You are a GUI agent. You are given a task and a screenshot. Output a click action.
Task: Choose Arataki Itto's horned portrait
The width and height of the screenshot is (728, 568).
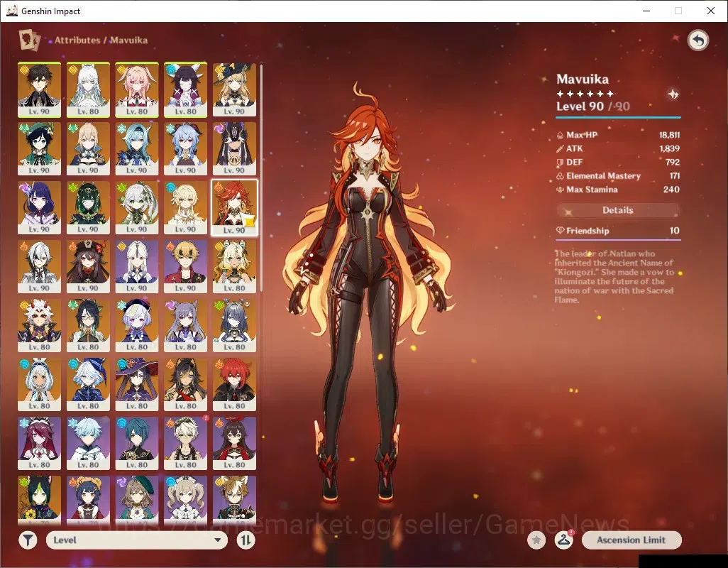tap(40, 326)
